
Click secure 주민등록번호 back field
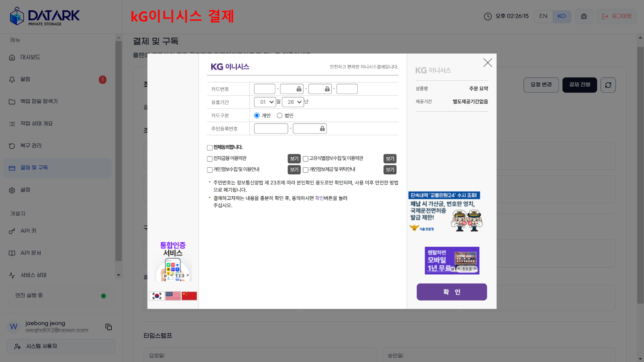(x=310, y=129)
